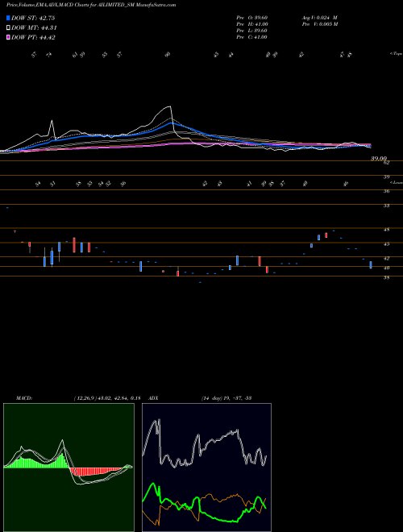Screen dimensions: 403x532
Task: Click the 'ADX' label
Action: click(153, 397)
